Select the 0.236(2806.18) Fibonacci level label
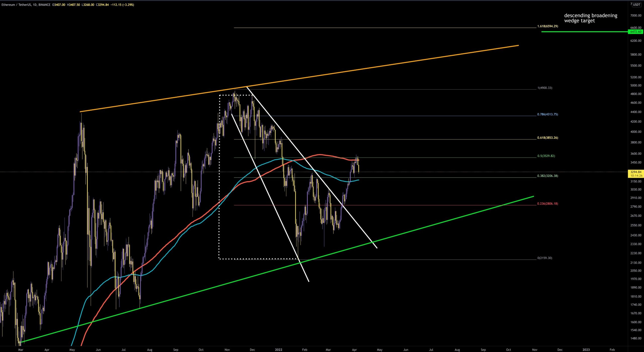 click(547, 204)
